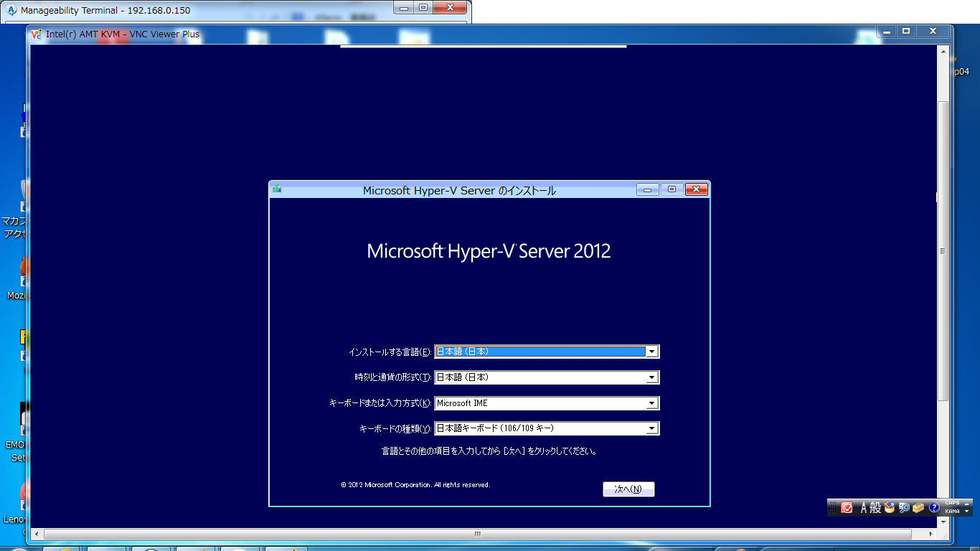
Task: Open the IME toolbox icon
Action: pos(918,507)
